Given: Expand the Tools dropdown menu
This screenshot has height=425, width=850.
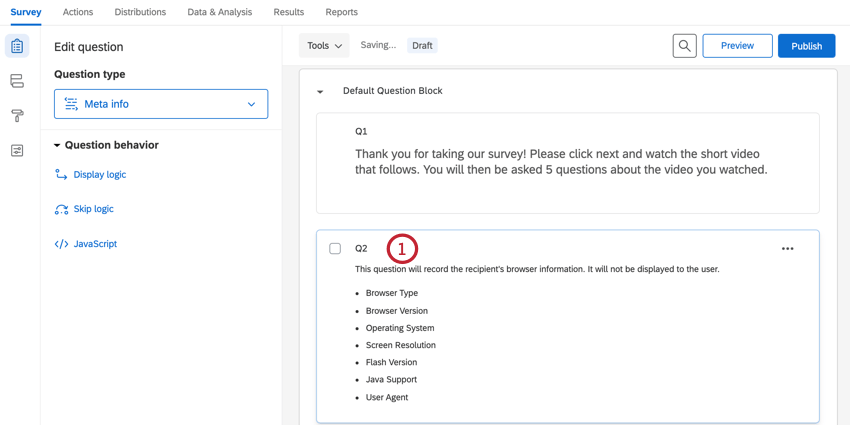Looking at the screenshot, I should (x=324, y=46).
